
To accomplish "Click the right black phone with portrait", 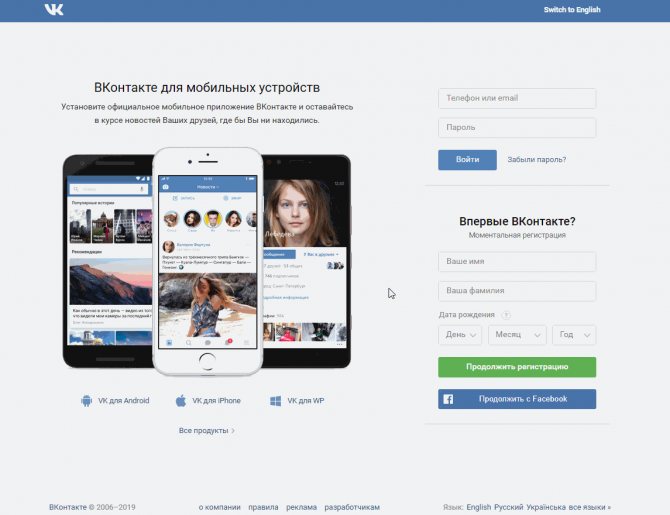I will point(307,261).
